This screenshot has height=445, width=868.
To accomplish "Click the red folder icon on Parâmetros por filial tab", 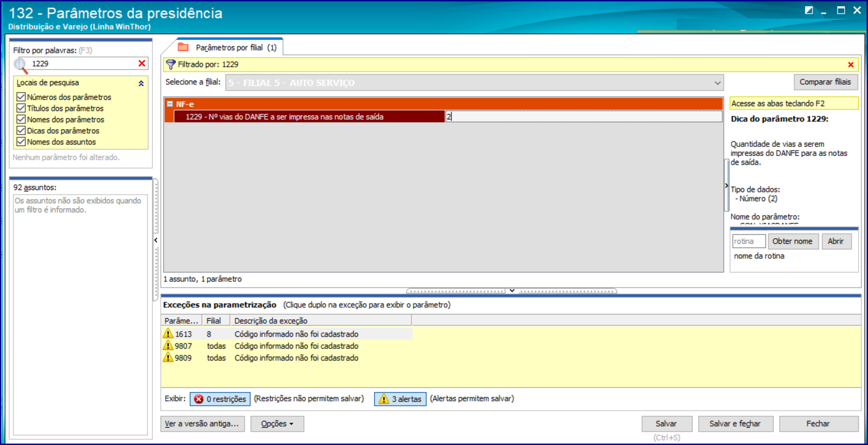I will (x=183, y=47).
